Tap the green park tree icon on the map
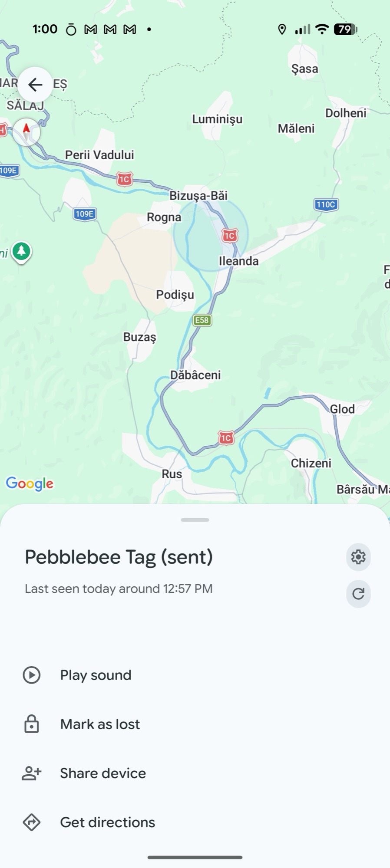The image size is (390, 868). (x=21, y=252)
